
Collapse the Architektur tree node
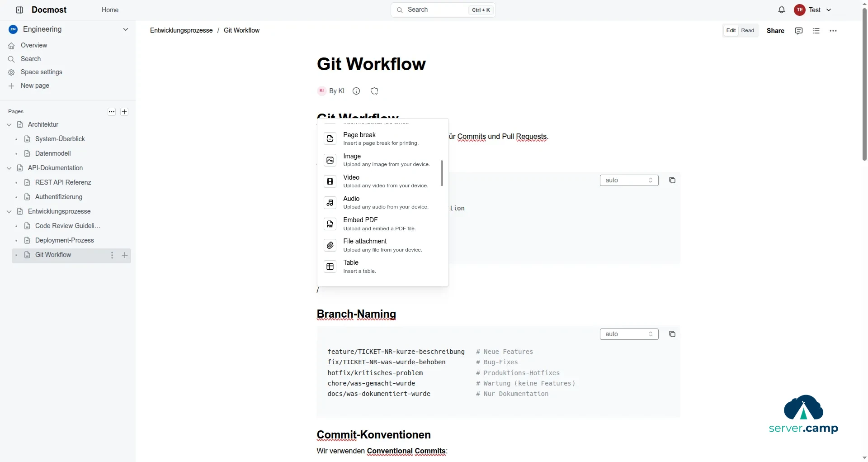point(9,124)
